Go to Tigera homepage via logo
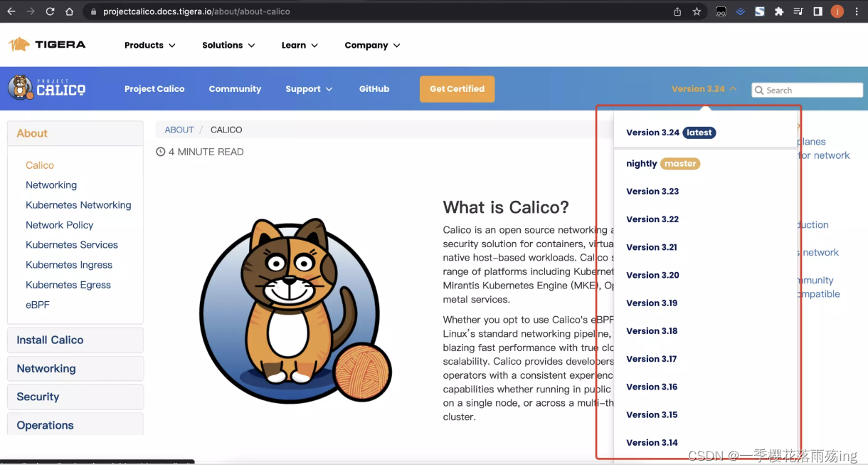Viewport: 868px width, 470px height. tap(47, 45)
